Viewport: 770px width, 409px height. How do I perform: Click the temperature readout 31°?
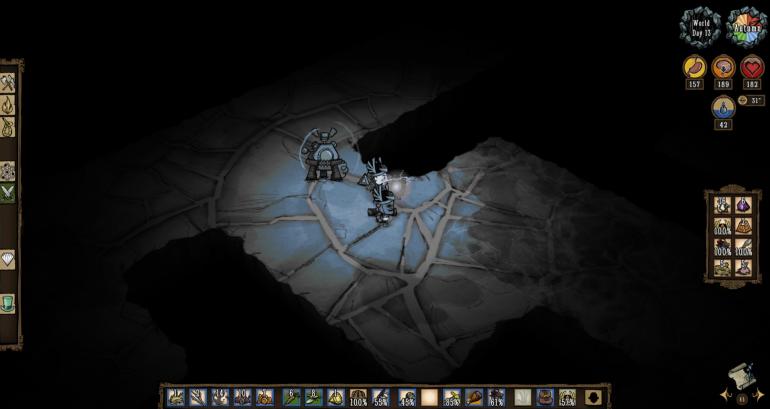[x=751, y=100]
